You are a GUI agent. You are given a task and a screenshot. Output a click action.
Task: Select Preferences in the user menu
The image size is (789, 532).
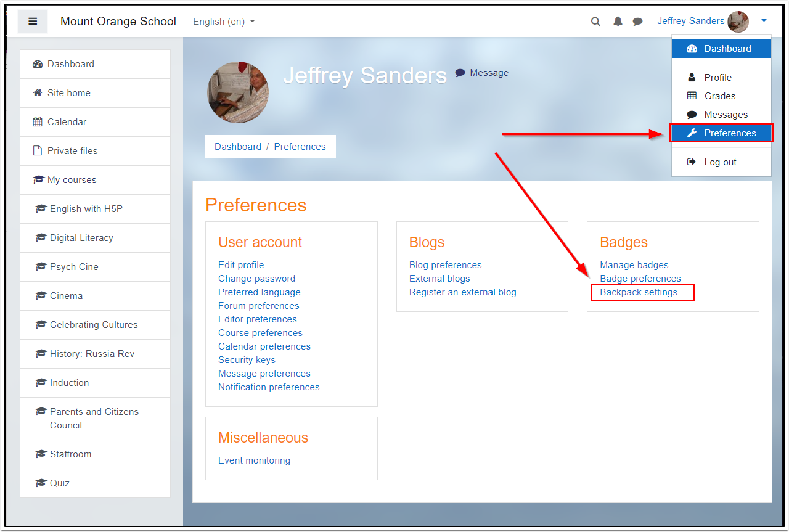[721, 133]
